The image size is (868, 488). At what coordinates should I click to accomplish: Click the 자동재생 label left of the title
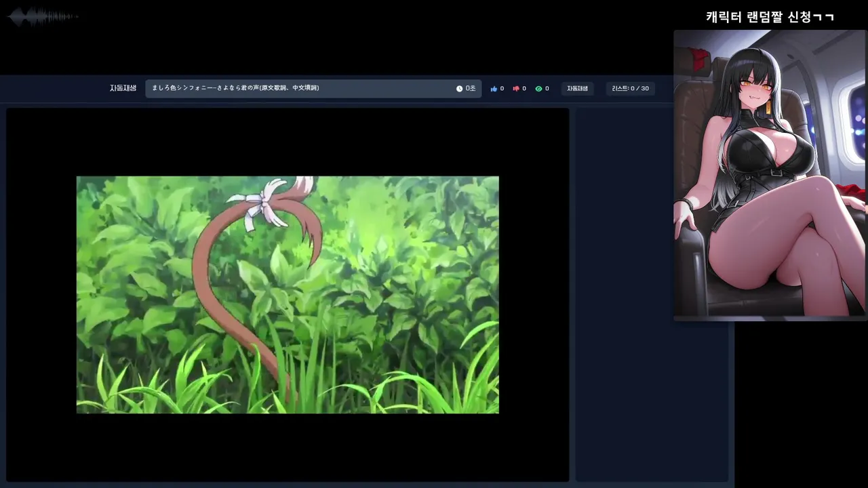tap(123, 88)
